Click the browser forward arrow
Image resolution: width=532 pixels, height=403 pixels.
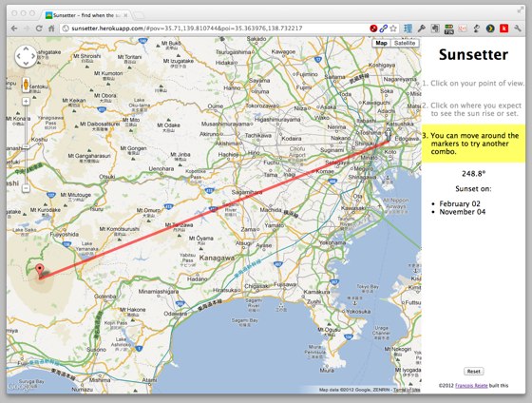28,29
